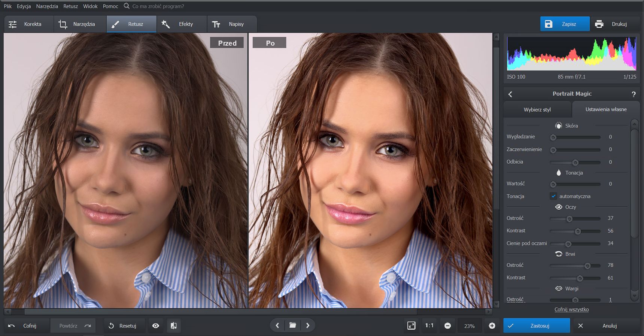Click the Skóra section icon
This screenshot has height=336, width=644.
click(x=559, y=125)
